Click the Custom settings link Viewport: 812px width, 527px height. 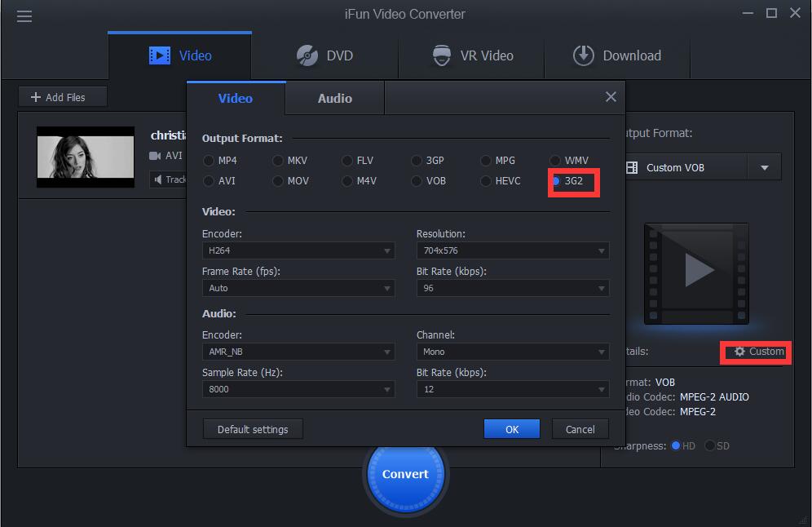759,352
